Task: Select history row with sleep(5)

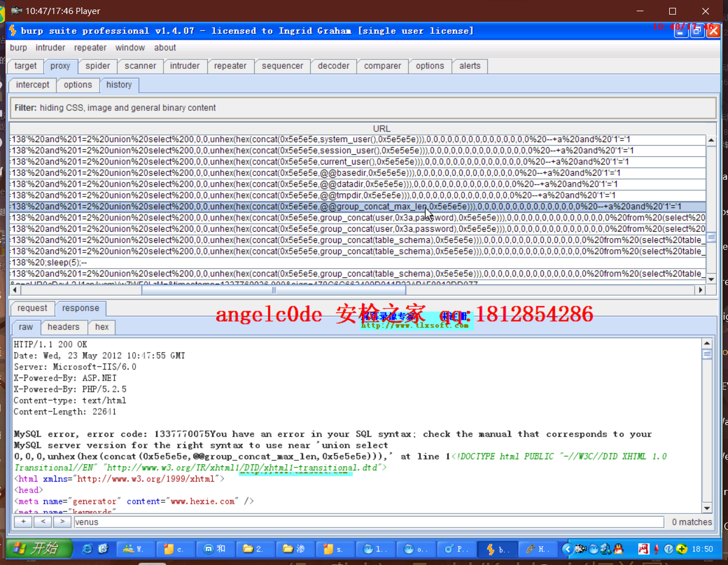Action: (x=358, y=263)
